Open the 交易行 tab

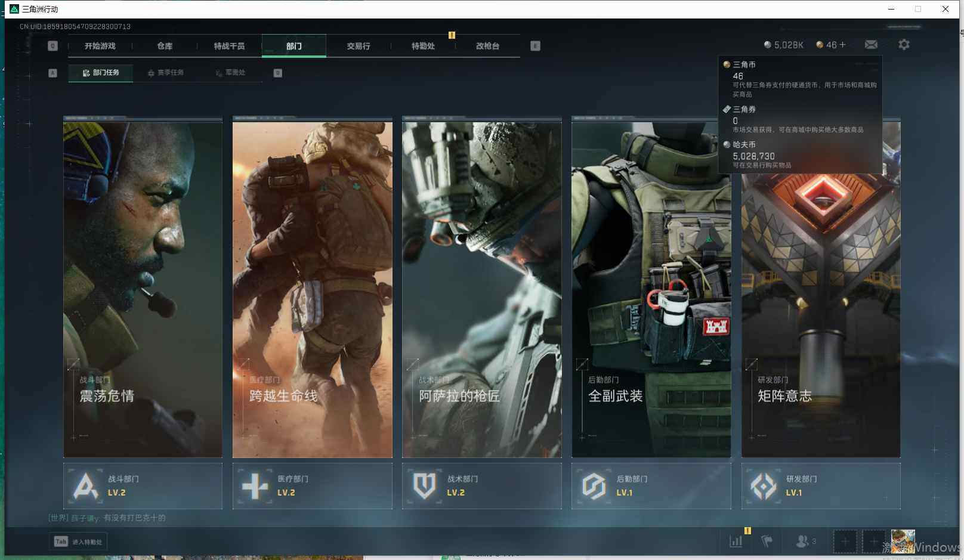(359, 46)
